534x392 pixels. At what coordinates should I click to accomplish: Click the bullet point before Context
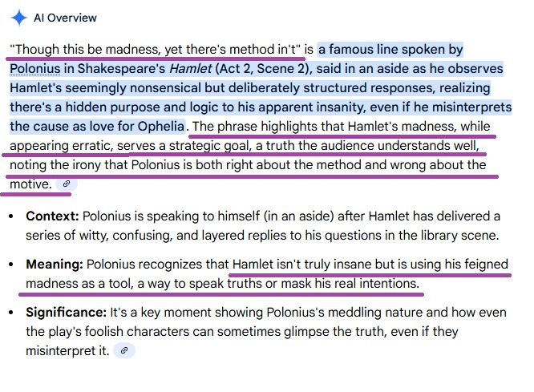(x=12, y=216)
